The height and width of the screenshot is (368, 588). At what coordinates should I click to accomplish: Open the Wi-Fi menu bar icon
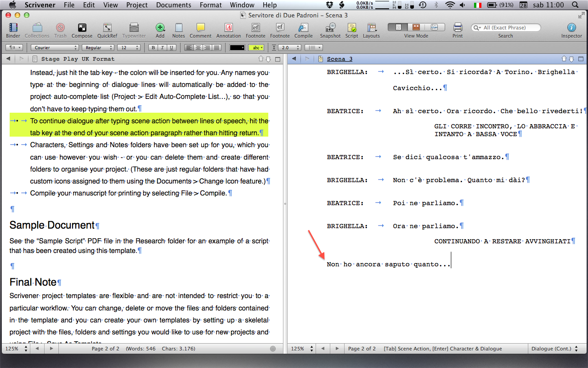click(x=450, y=5)
